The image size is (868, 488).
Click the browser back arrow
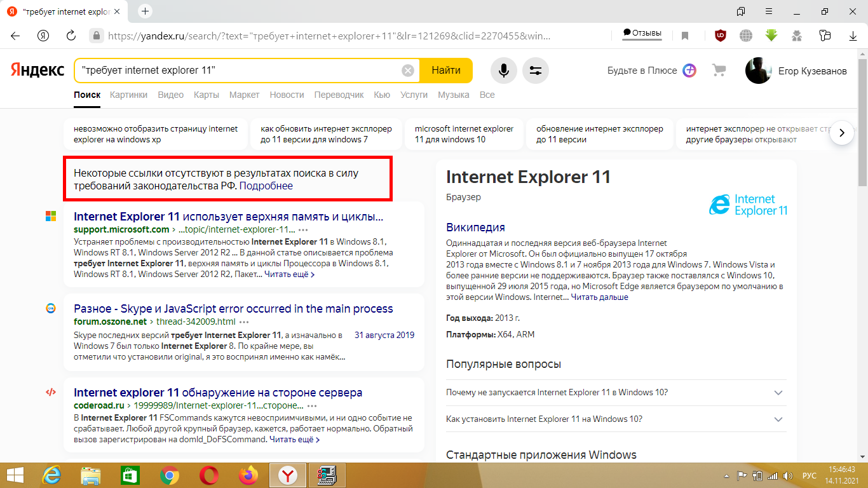coord(15,36)
